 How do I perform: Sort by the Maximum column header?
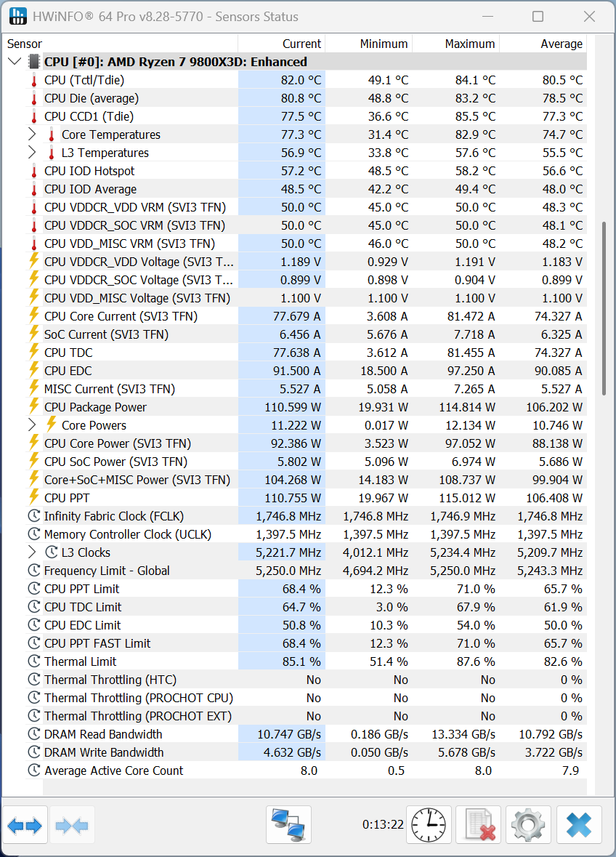(x=471, y=44)
